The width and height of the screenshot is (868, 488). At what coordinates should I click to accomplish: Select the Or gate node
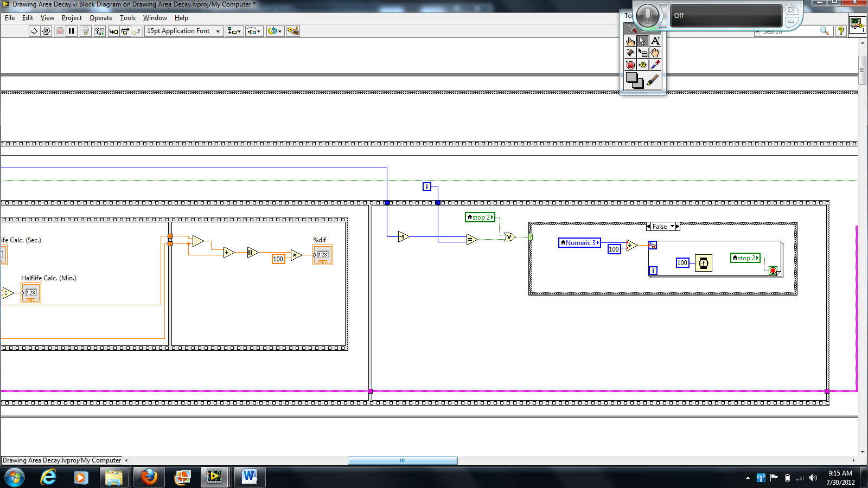click(509, 237)
